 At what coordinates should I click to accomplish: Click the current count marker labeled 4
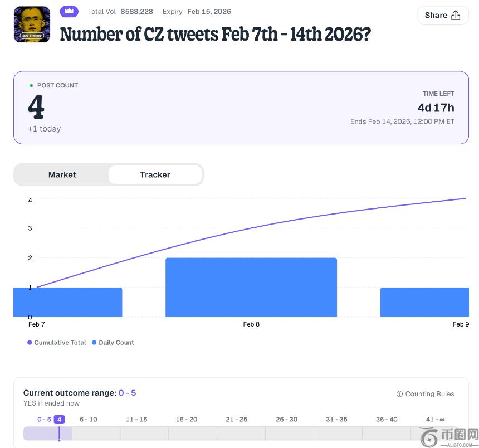coord(59,420)
